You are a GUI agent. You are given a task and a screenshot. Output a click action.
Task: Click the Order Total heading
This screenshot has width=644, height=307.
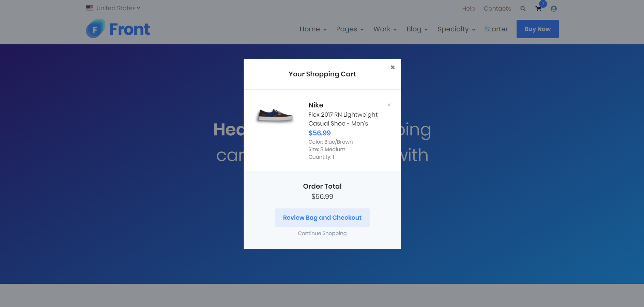(322, 186)
